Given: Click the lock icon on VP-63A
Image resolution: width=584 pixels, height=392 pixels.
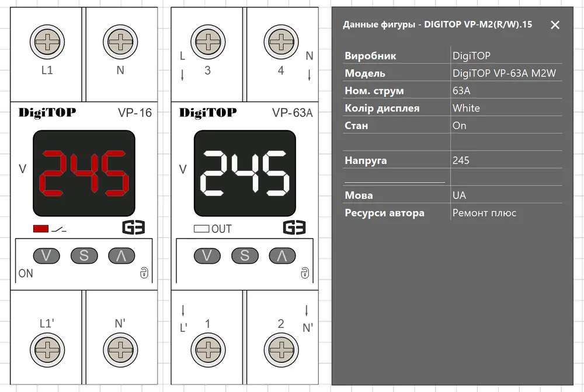Looking at the screenshot, I should (305, 273).
